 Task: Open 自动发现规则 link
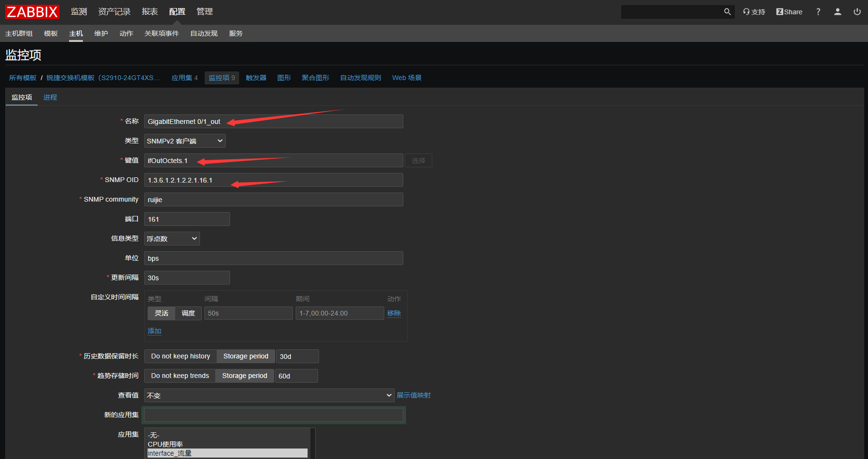[361, 78]
